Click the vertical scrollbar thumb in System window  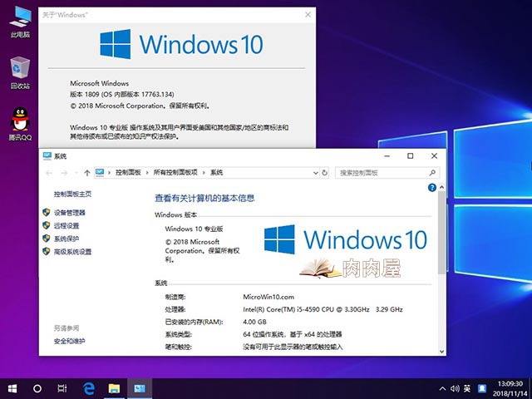click(x=441, y=233)
